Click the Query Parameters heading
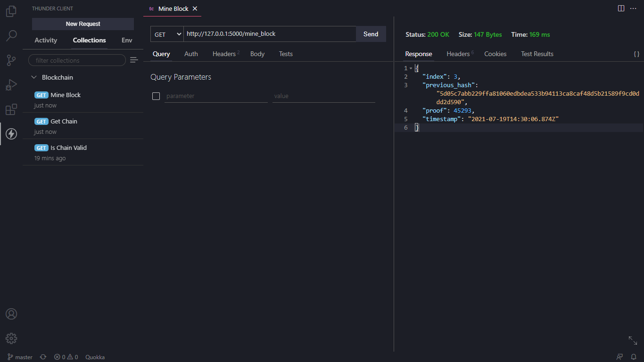 coord(181,77)
